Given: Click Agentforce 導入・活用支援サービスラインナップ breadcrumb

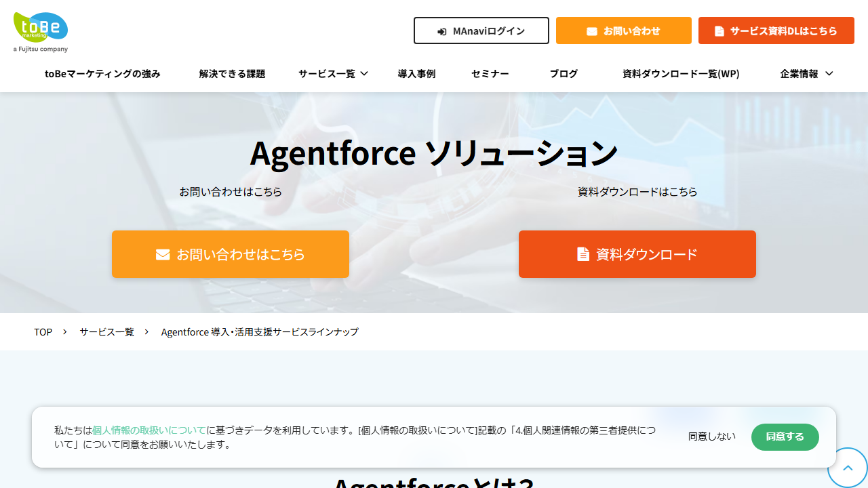Looking at the screenshot, I should point(260,332).
